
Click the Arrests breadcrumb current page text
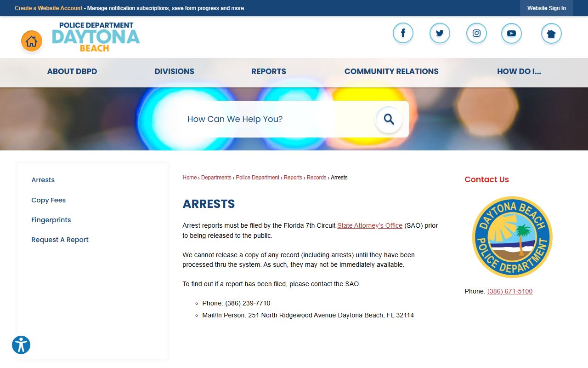coord(339,178)
